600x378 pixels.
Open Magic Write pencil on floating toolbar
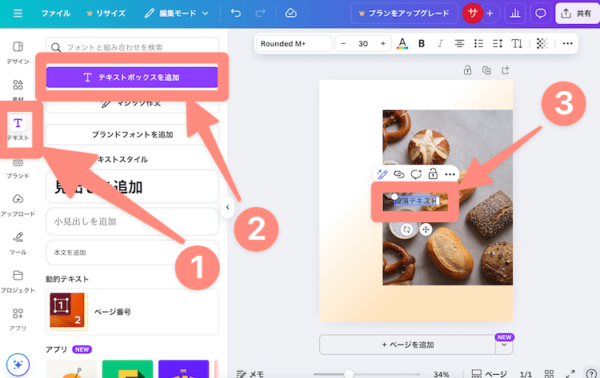tap(382, 174)
